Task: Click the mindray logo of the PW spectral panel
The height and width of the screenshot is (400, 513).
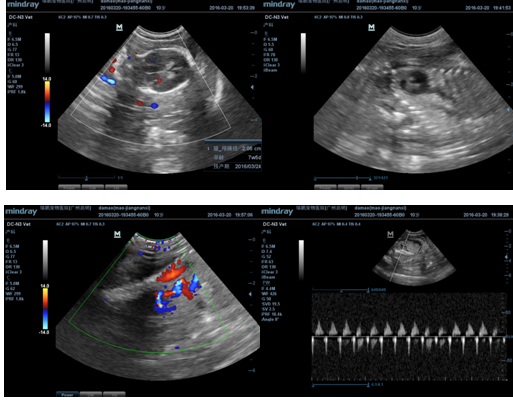Action: [x=277, y=211]
